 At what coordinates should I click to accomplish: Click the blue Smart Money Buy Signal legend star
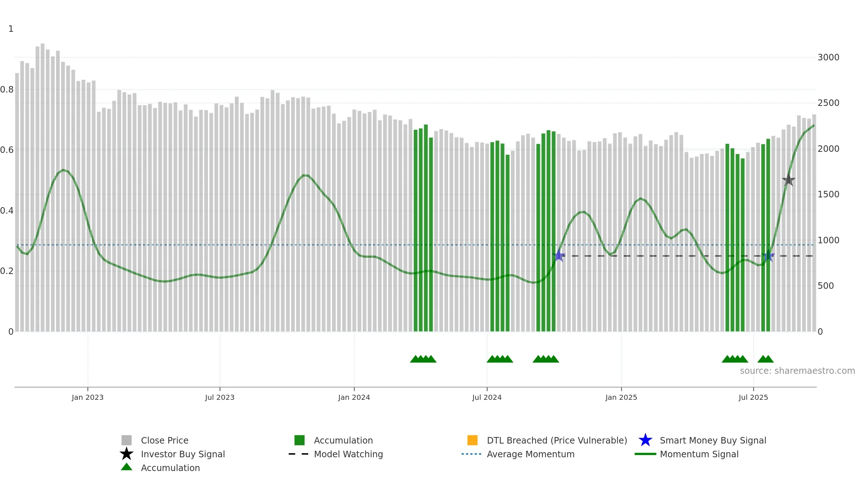click(x=645, y=440)
